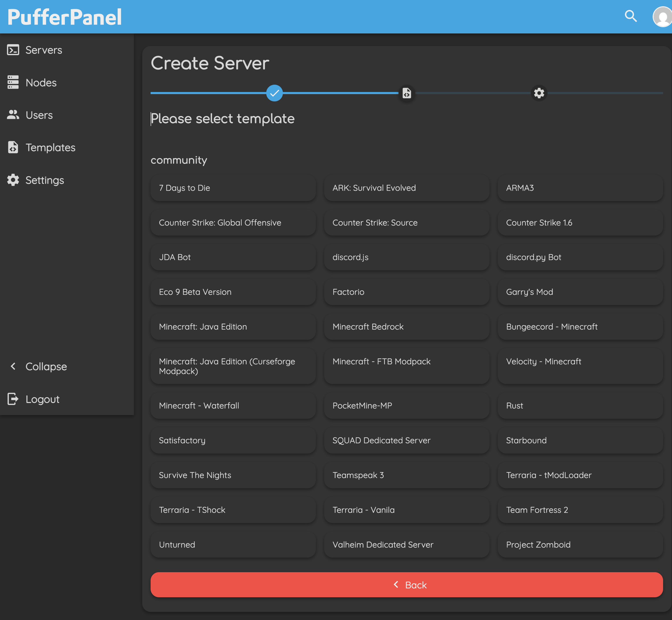Select the Minecraft: Java Edition template

(x=233, y=327)
